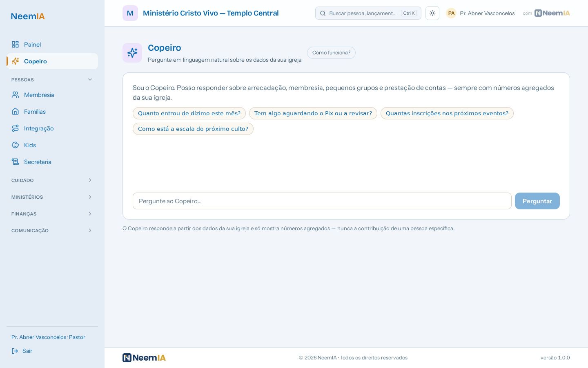
Task: Open Kids in the sidebar
Action: (52, 145)
